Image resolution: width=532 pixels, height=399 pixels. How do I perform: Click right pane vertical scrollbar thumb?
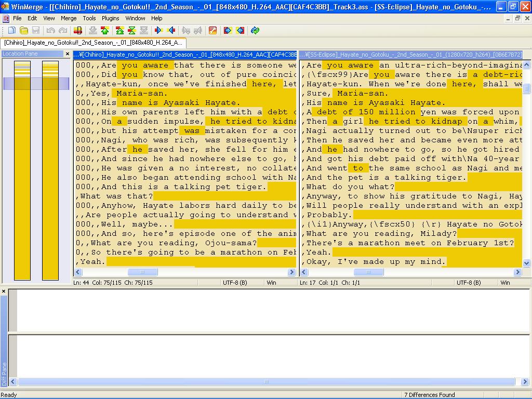coord(527,88)
